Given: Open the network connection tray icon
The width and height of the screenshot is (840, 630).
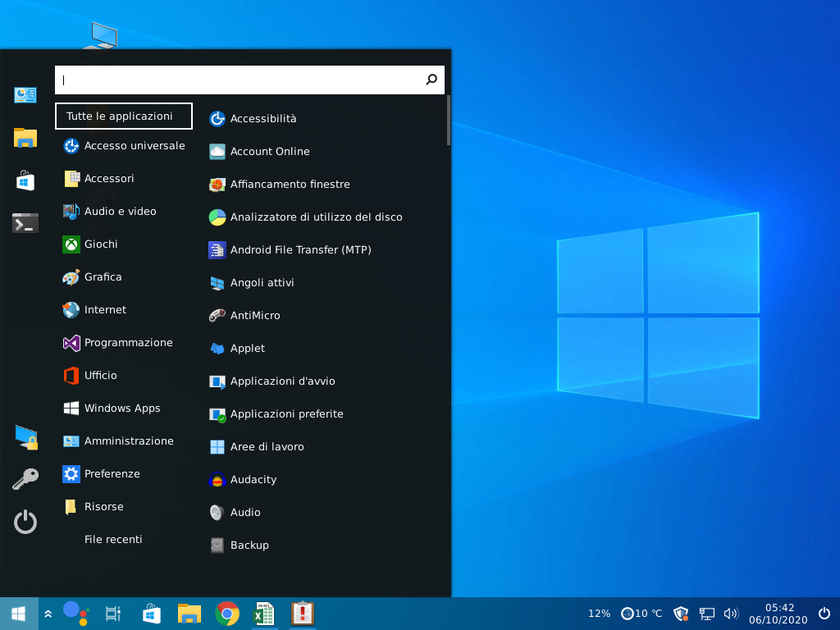Looking at the screenshot, I should (706, 614).
